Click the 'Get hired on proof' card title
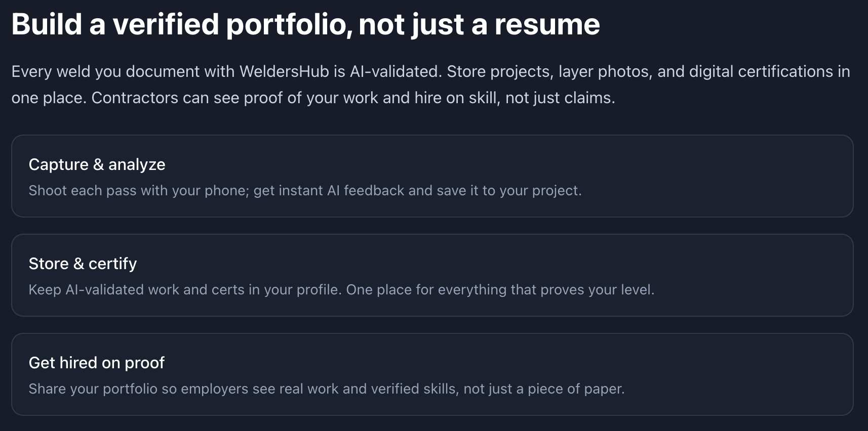 [x=96, y=363]
